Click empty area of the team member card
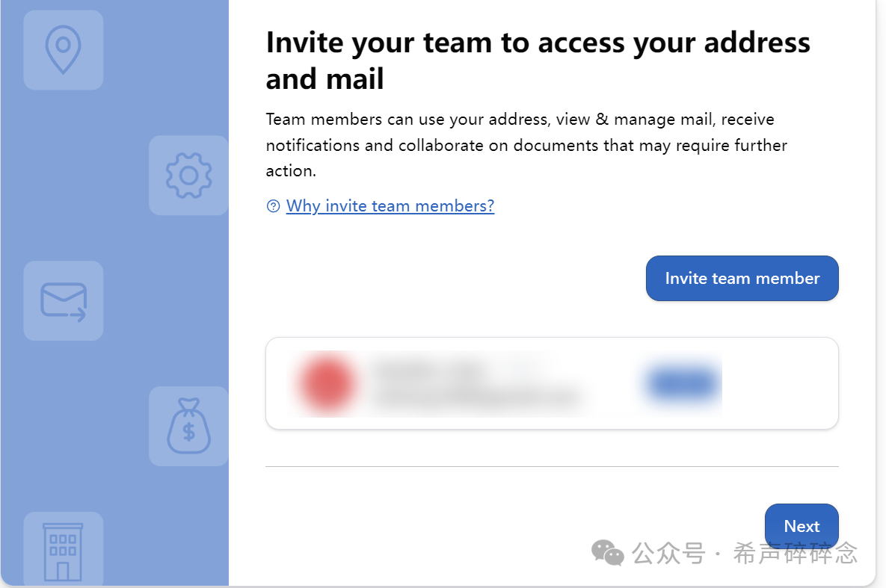The image size is (886, 588). coord(780,383)
